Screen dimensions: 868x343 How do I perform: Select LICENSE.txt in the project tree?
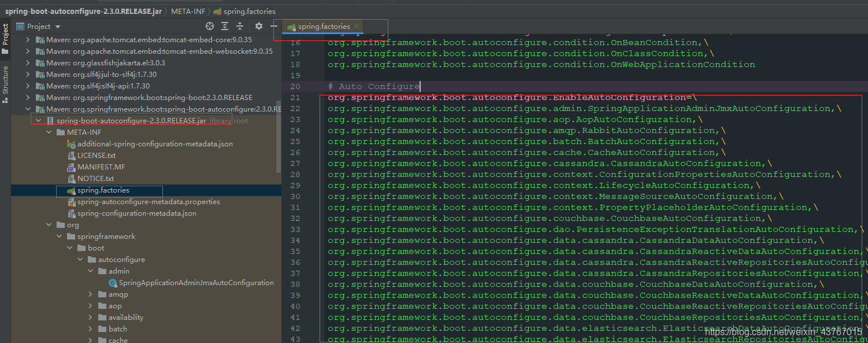tap(96, 156)
